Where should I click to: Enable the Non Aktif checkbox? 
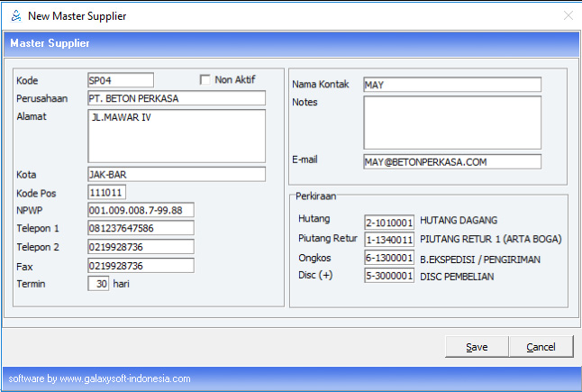205,79
